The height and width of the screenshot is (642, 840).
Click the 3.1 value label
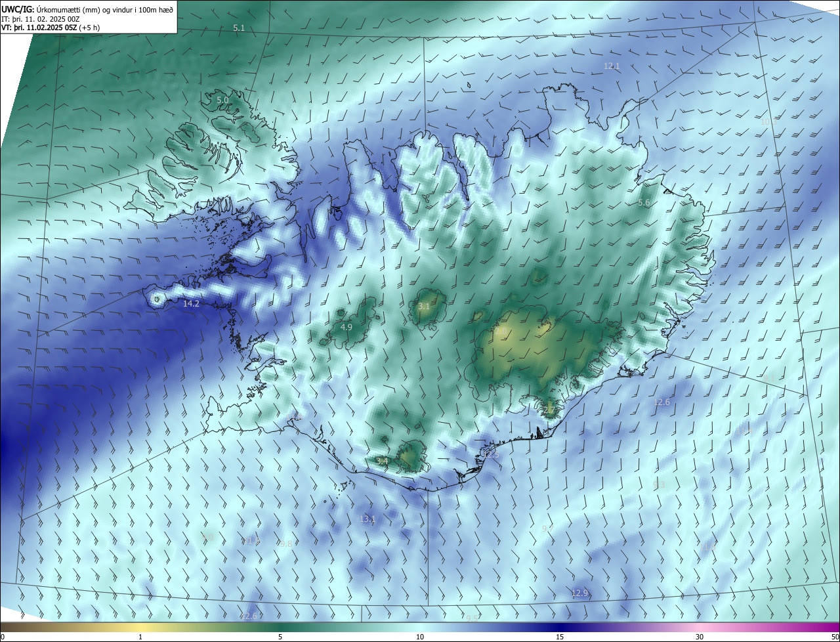(x=424, y=307)
